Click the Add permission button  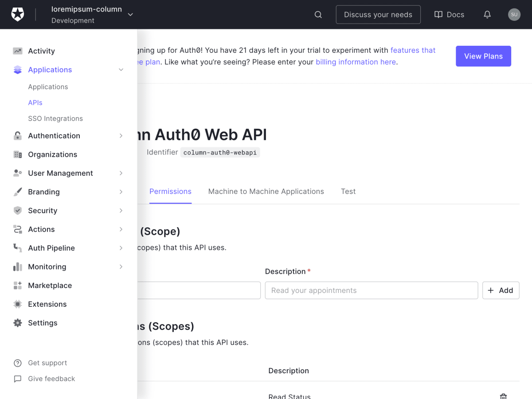pyautogui.click(x=501, y=290)
